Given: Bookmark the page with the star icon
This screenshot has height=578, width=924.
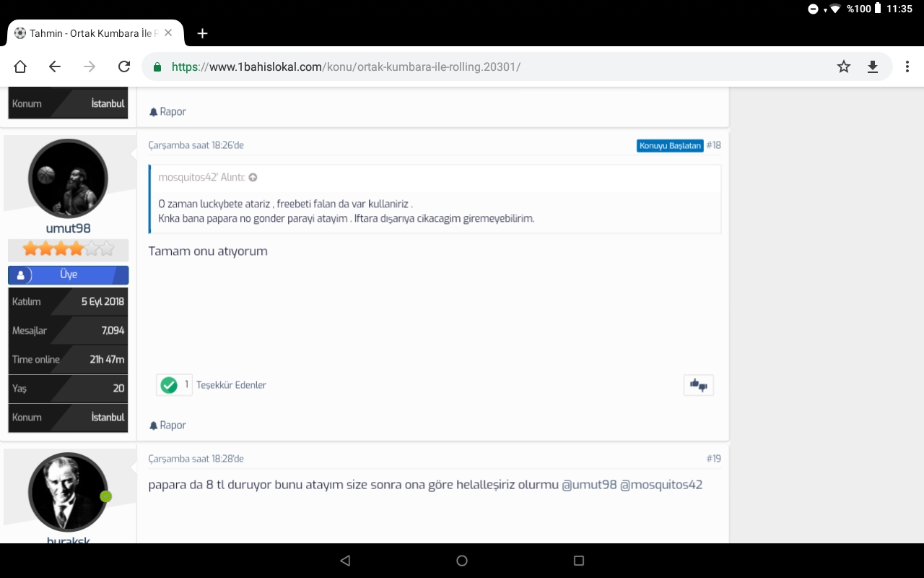Looking at the screenshot, I should [x=844, y=66].
